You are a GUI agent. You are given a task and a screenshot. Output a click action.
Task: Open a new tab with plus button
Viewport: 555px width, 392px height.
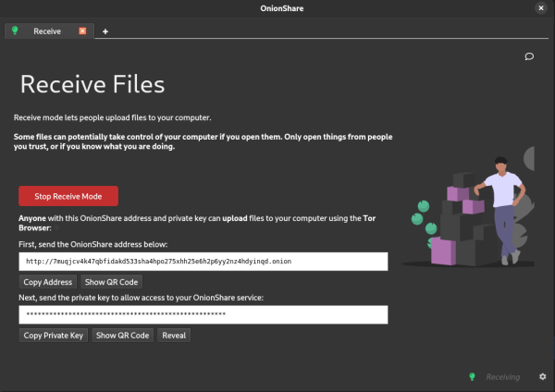[105, 31]
